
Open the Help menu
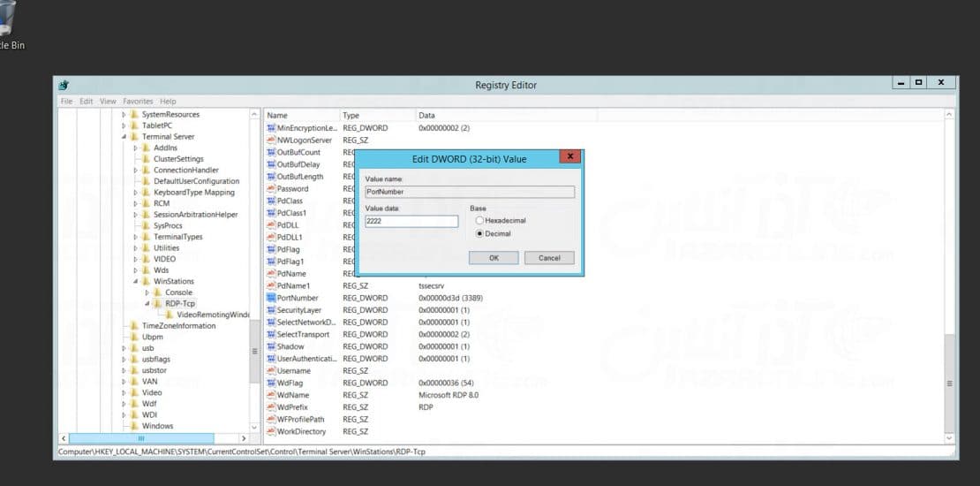[168, 102]
